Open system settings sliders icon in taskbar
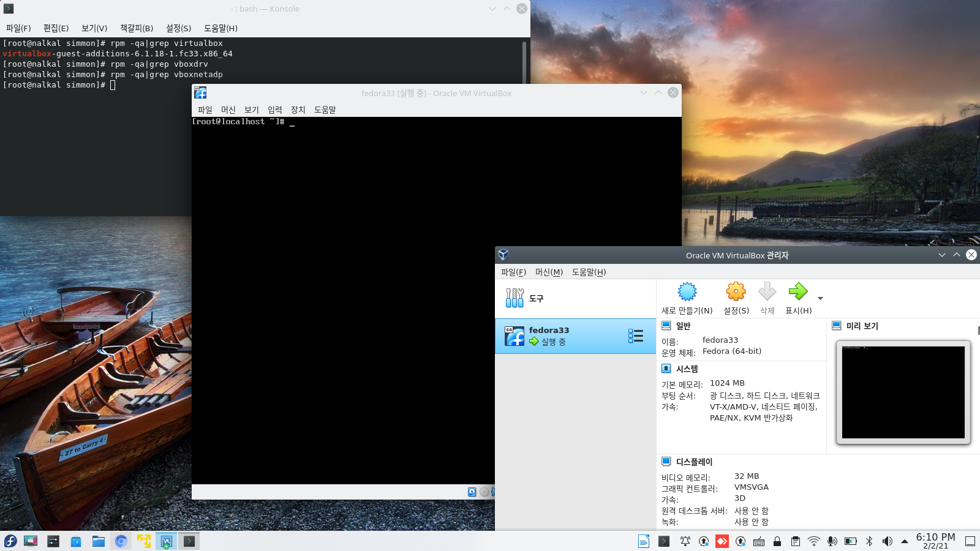 (x=53, y=541)
